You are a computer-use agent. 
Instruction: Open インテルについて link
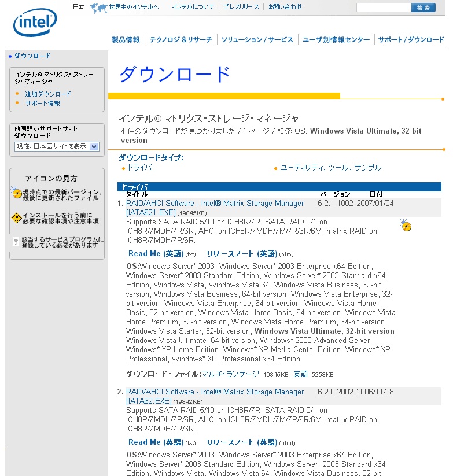193,7
